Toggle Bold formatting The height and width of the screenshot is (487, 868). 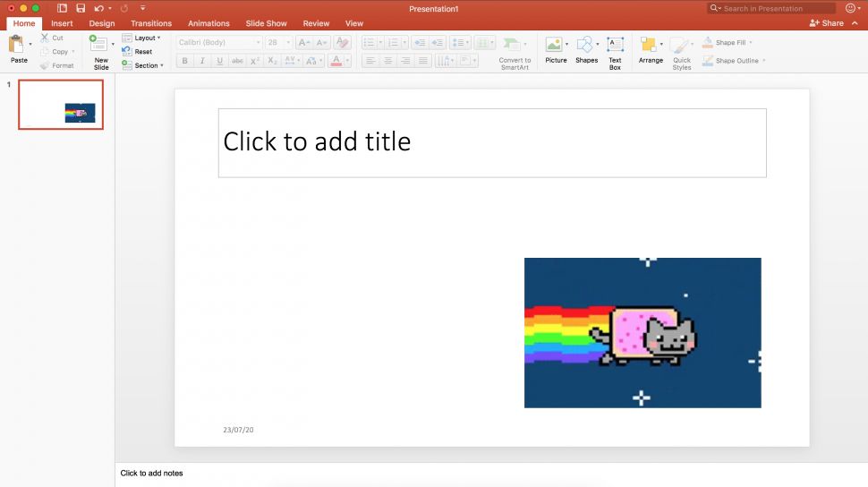point(185,61)
